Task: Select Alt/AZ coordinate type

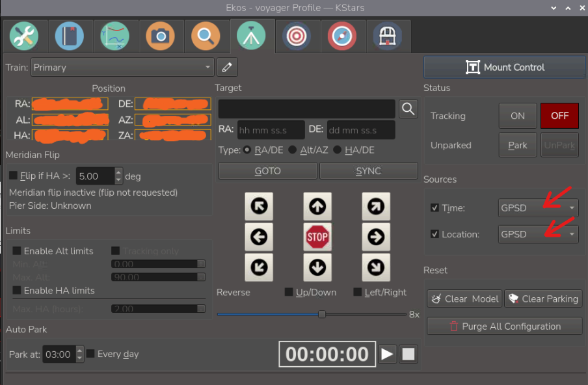Action: 293,150
